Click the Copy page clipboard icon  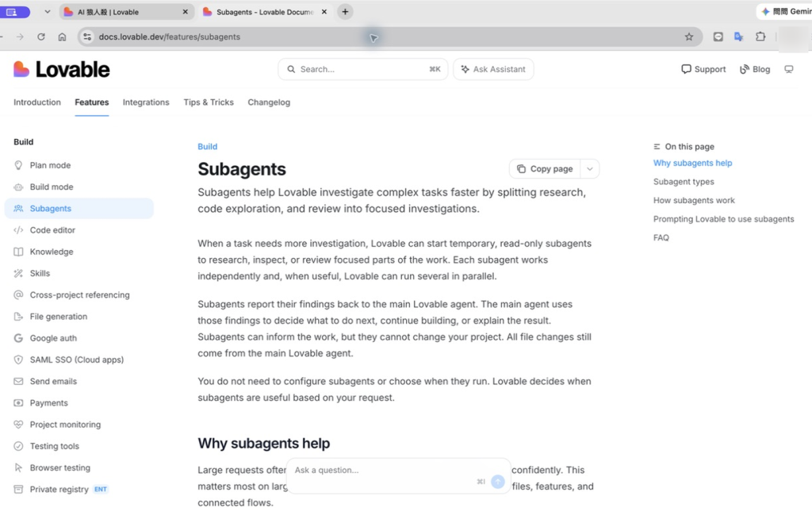[522, 169]
